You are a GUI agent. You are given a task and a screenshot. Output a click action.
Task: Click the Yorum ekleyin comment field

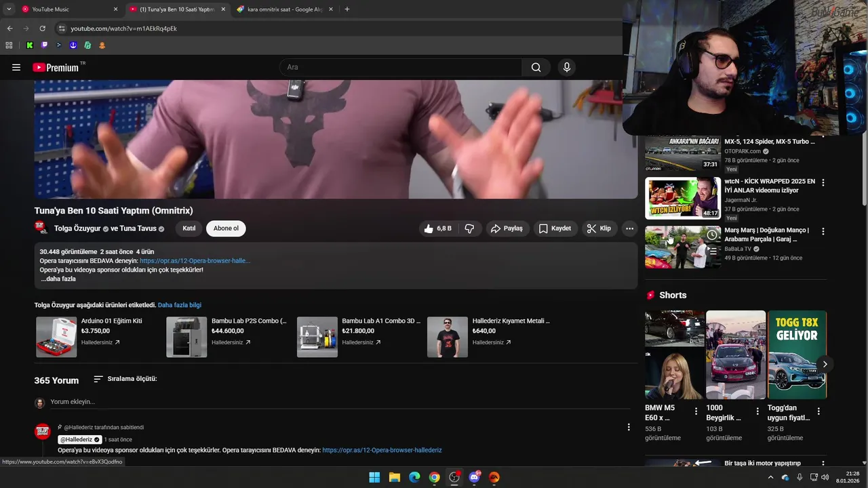coord(339,402)
